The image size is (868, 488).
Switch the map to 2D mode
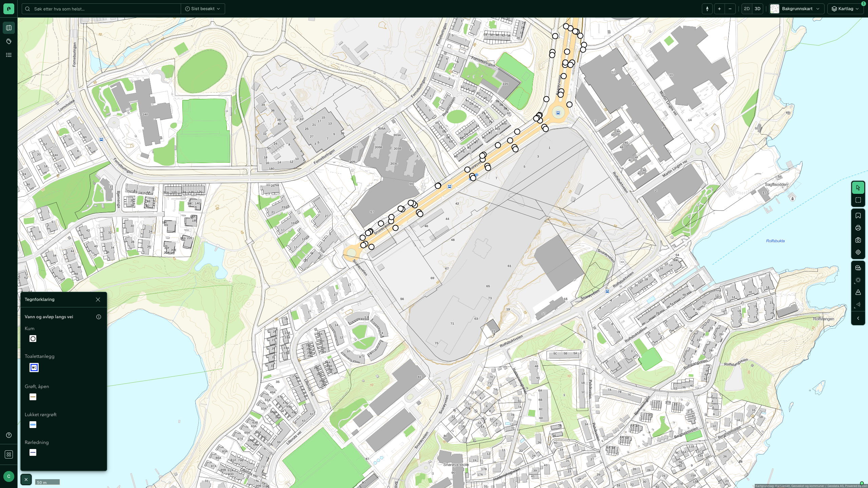[x=747, y=9]
